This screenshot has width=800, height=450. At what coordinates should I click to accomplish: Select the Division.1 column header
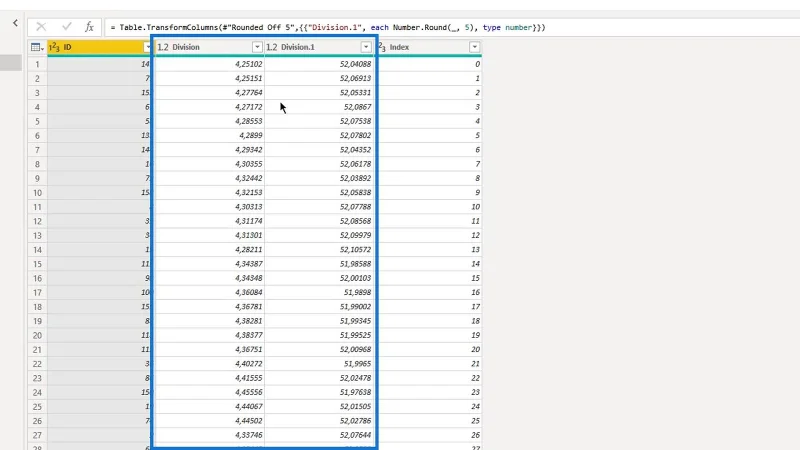(x=319, y=47)
